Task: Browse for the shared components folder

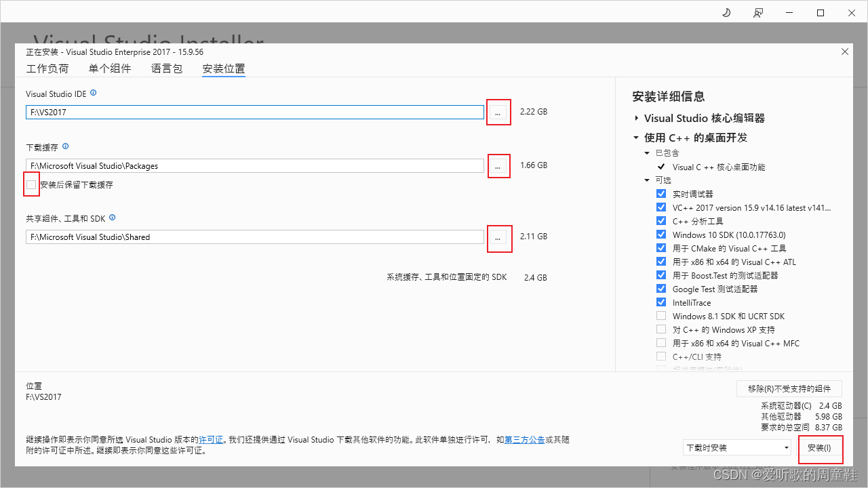Action: coord(499,238)
